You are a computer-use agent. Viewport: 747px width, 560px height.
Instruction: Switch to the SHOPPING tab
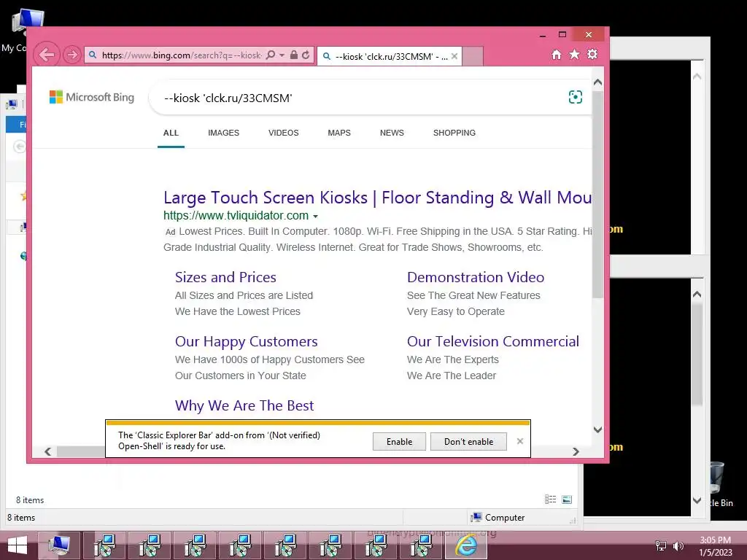click(454, 133)
